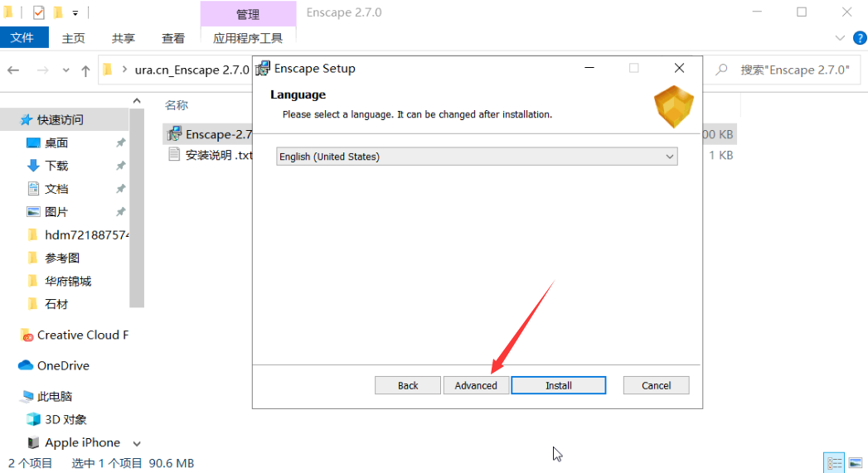
Task: Go forward in Explorer navigation
Action: point(42,70)
